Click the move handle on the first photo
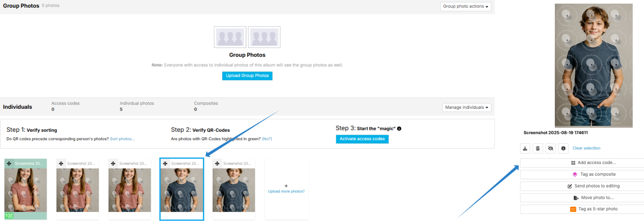Image resolution: width=644 pixels, height=224 pixels. [x=9, y=164]
